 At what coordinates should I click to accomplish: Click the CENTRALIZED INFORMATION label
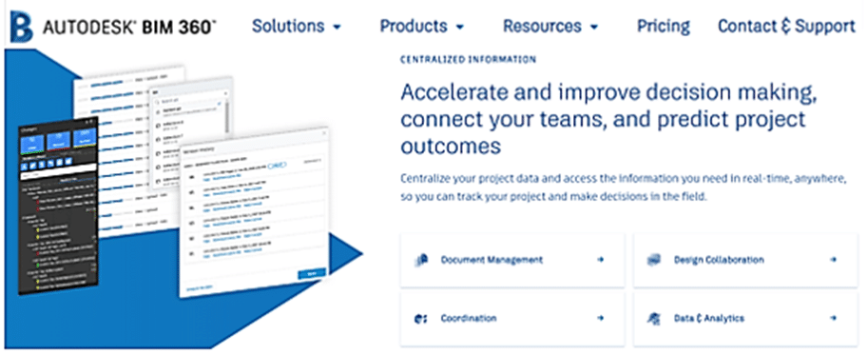(468, 59)
